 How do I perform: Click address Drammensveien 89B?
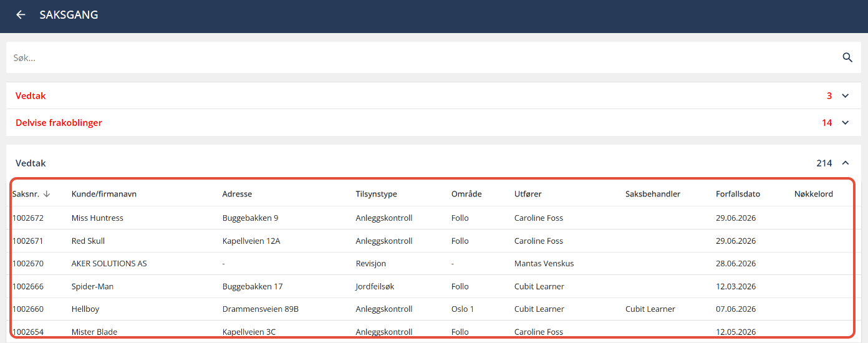[x=261, y=309]
